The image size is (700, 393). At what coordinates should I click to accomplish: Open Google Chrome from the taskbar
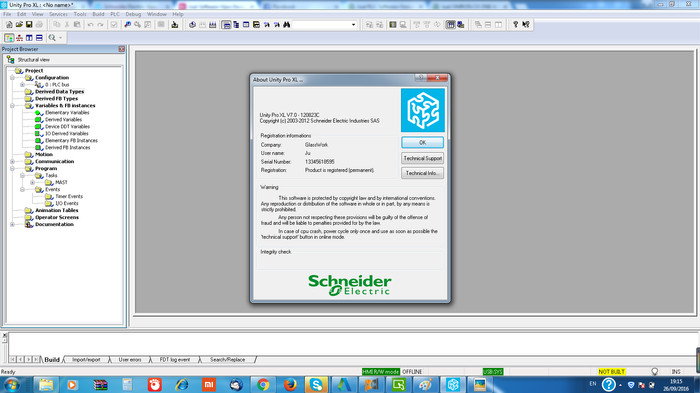[x=263, y=385]
